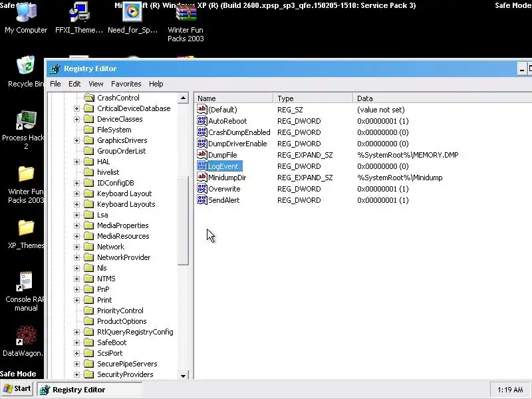Open the Favorites menu

(x=126, y=84)
